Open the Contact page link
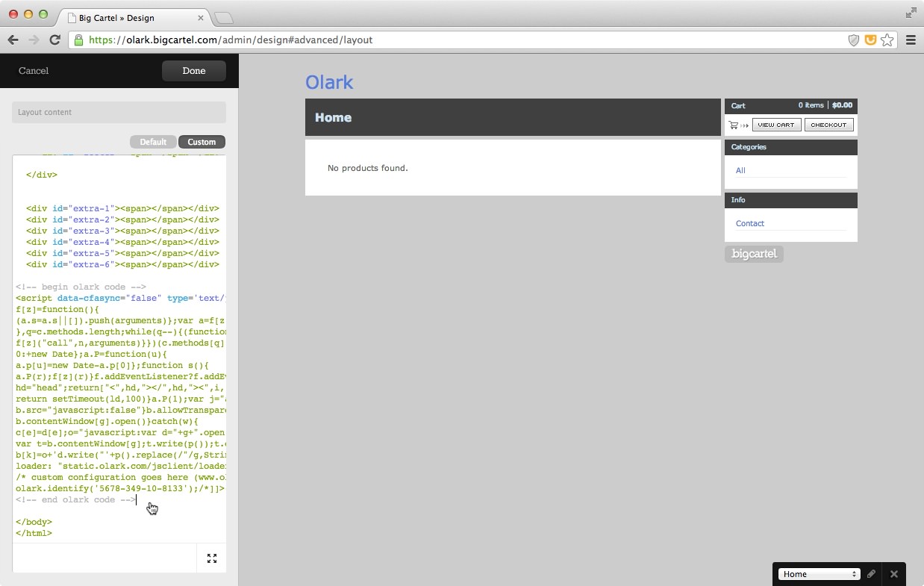Screen dimensions: 924x586 [x=749, y=223]
